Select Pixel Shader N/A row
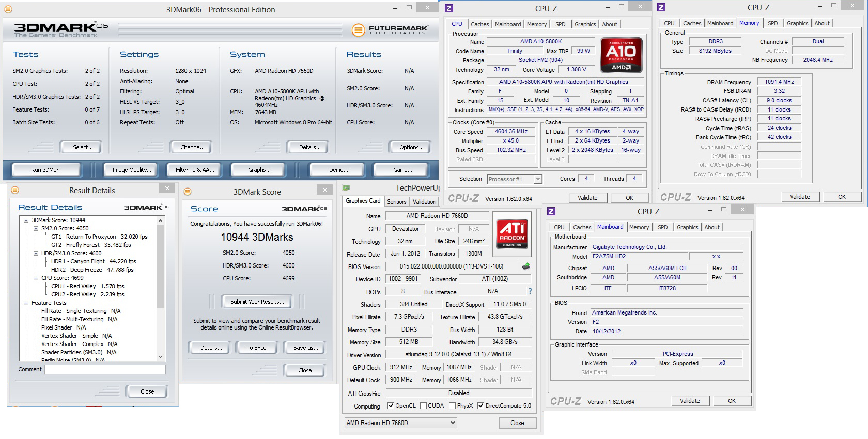 tap(64, 327)
